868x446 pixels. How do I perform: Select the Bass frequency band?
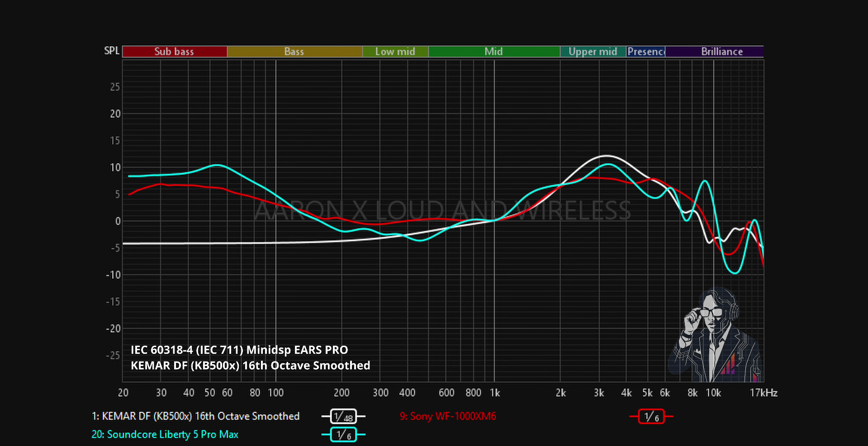click(294, 52)
